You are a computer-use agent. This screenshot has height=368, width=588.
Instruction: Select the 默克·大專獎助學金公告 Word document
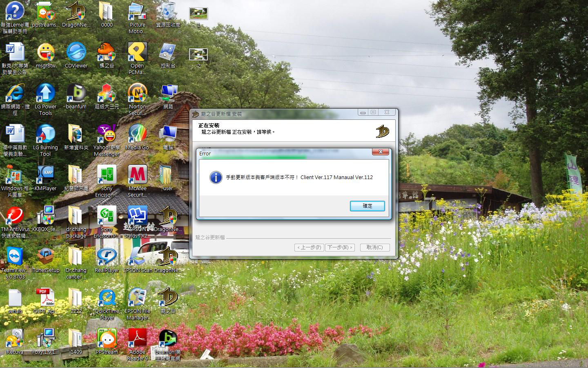click(15, 58)
